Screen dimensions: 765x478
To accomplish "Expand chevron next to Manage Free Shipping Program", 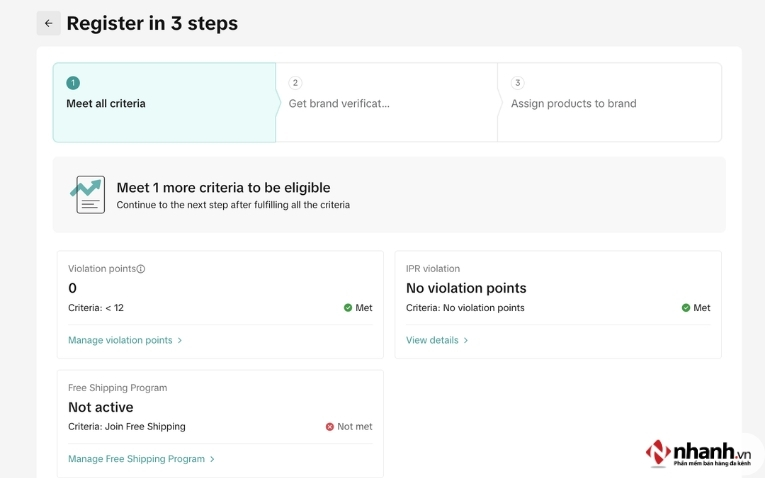I will pyautogui.click(x=212, y=459).
